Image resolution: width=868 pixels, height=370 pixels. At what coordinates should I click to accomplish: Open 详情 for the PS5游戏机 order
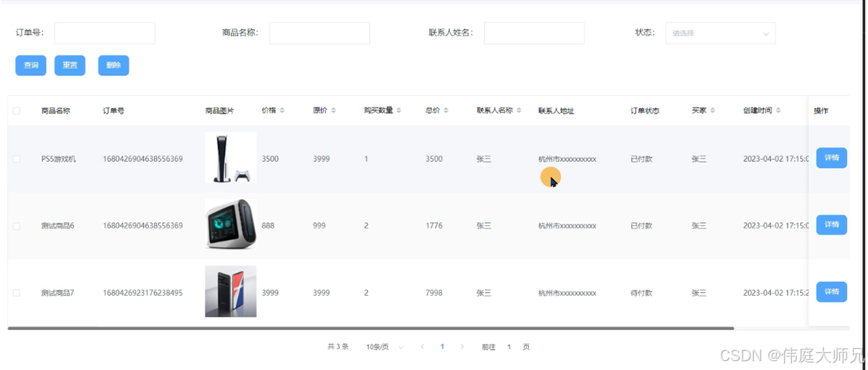click(831, 158)
